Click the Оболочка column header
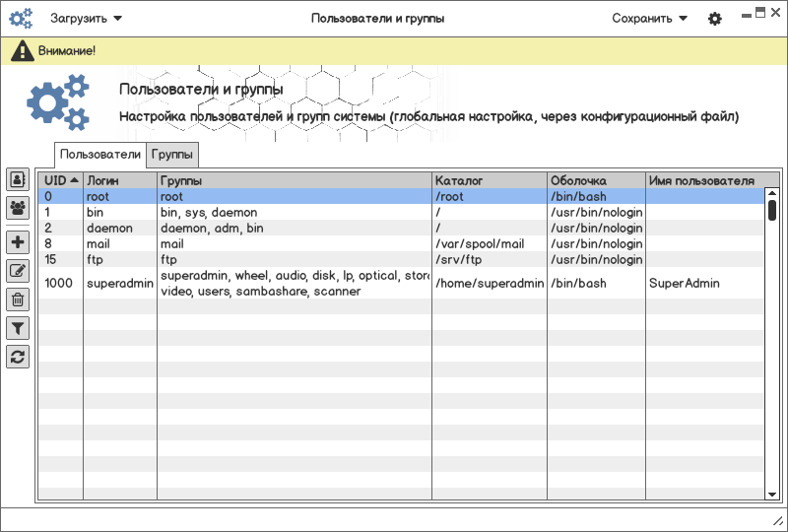 point(596,180)
